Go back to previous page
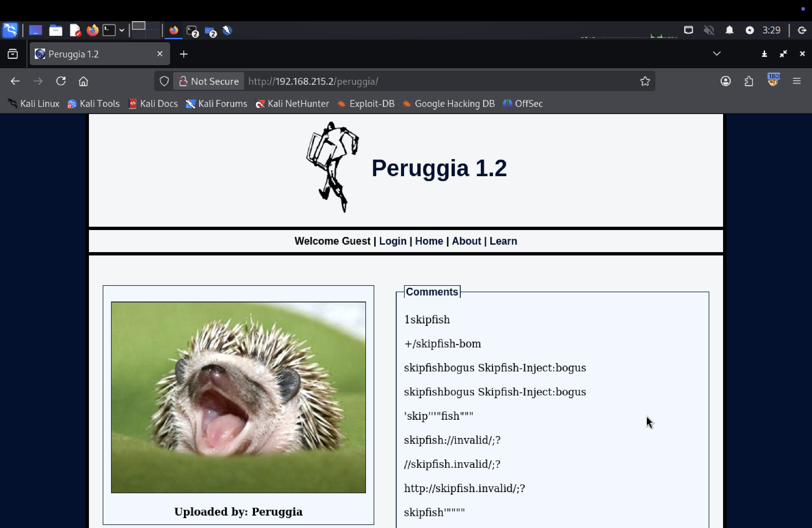The width and height of the screenshot is (812, 528). 15,81
